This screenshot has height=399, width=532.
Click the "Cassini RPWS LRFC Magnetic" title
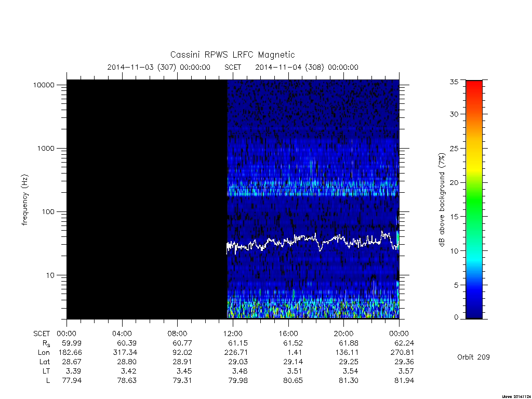pyautogui.click(x=232, y=55)
